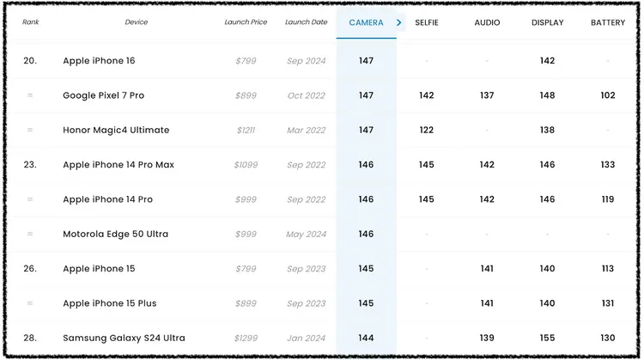Sort by Launch Date header
Image resolution: width=644 pixels, height=360 pixels.
click(306, 23)
